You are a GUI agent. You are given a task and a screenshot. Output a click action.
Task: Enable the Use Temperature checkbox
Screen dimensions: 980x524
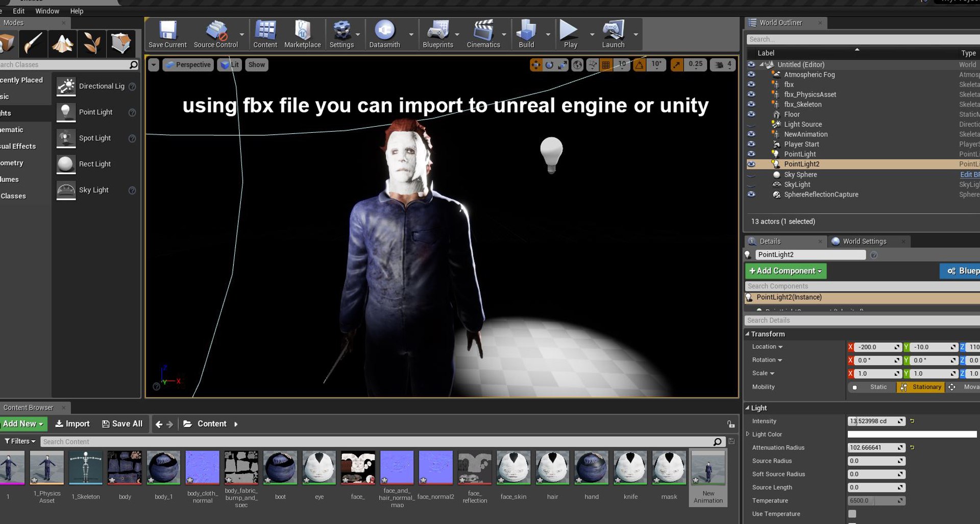tap(852, 514)
